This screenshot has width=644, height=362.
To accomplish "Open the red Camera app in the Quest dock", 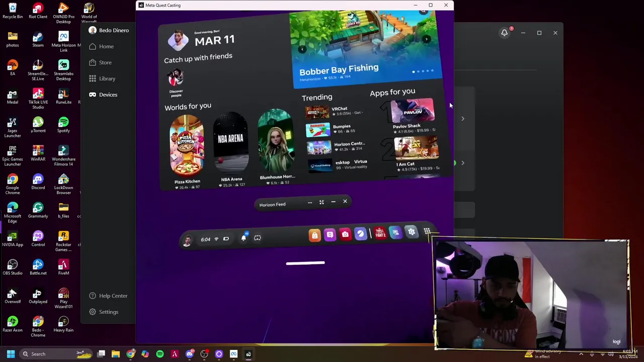I will pos(345,234).
